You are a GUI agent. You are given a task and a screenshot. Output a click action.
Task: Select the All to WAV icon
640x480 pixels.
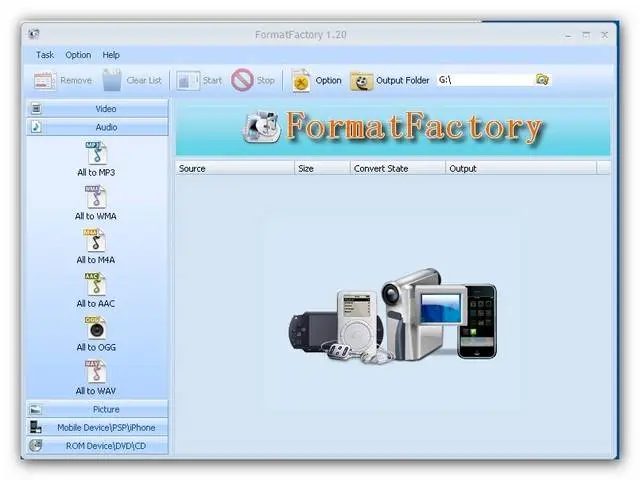point(96,371)
